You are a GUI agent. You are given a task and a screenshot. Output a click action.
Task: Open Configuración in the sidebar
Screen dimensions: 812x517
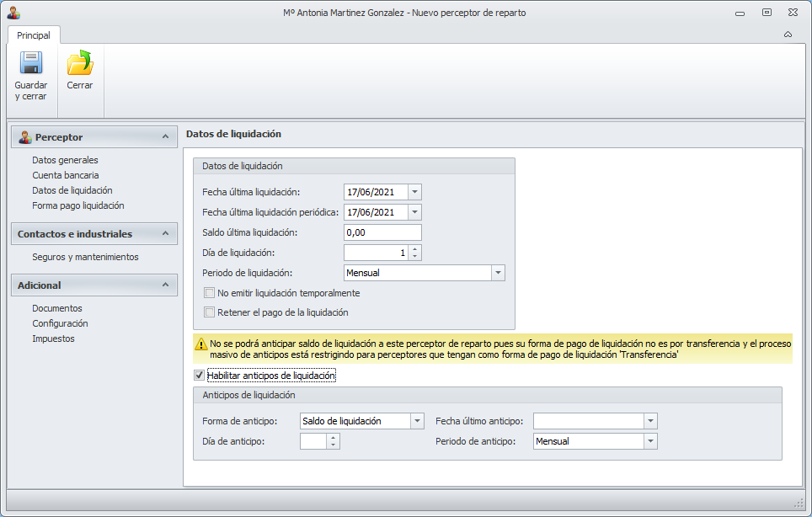[60, 323]
